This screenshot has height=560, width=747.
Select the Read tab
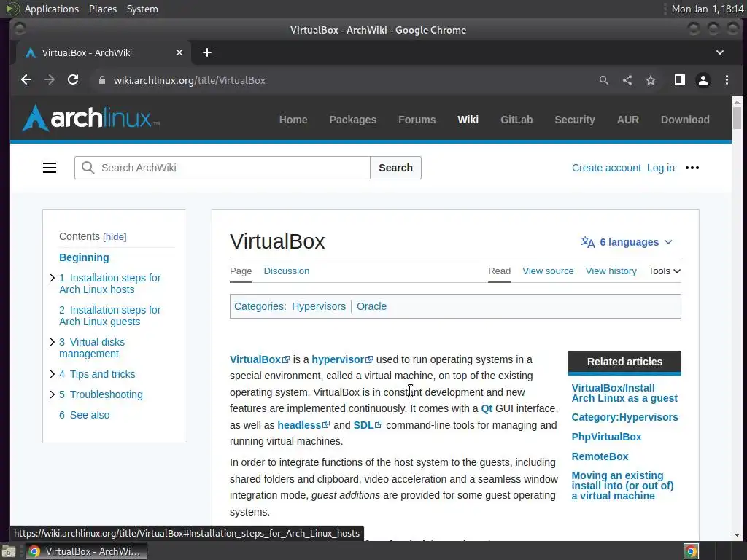pos(499,271)
